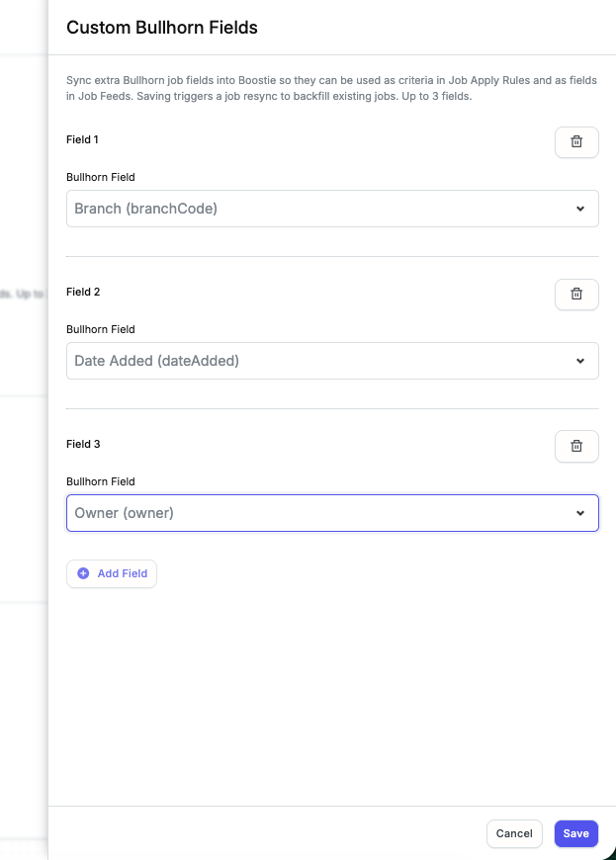
Task: Click the description paragraph about syncing fields
Action: tap(331, 88)
